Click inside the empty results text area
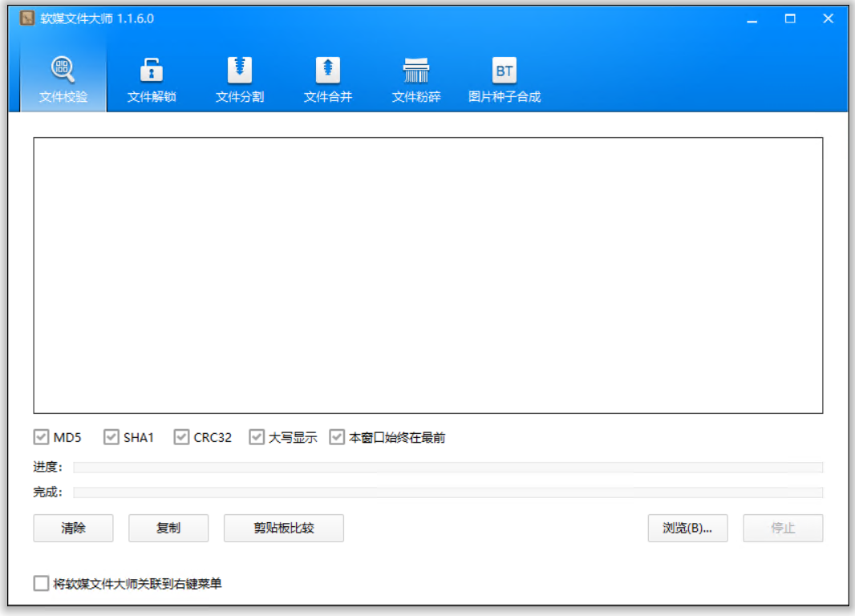 click(x=428, y=275)
